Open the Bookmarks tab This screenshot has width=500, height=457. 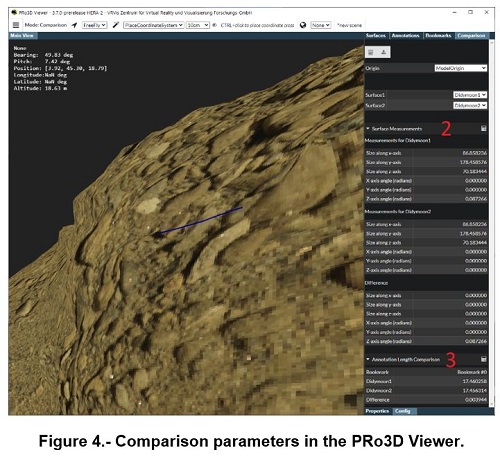438,35
